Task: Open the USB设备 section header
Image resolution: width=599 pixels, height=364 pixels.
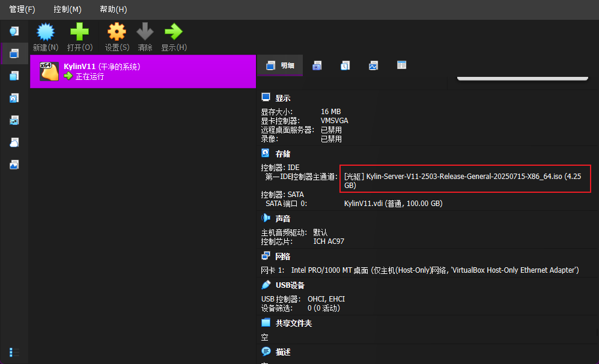Action: (x=290, y=285)
